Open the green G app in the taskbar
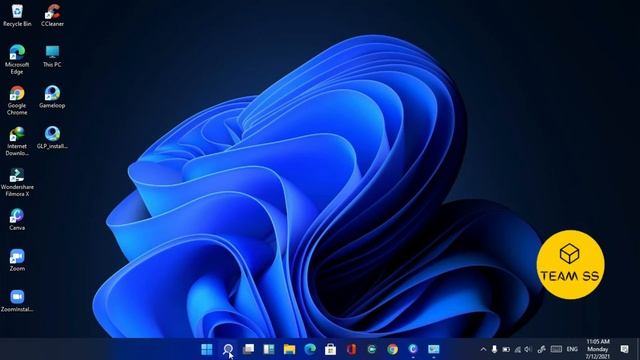Image resolution: width=640 pixels, height=360 pixels. [x=372, y=349]
